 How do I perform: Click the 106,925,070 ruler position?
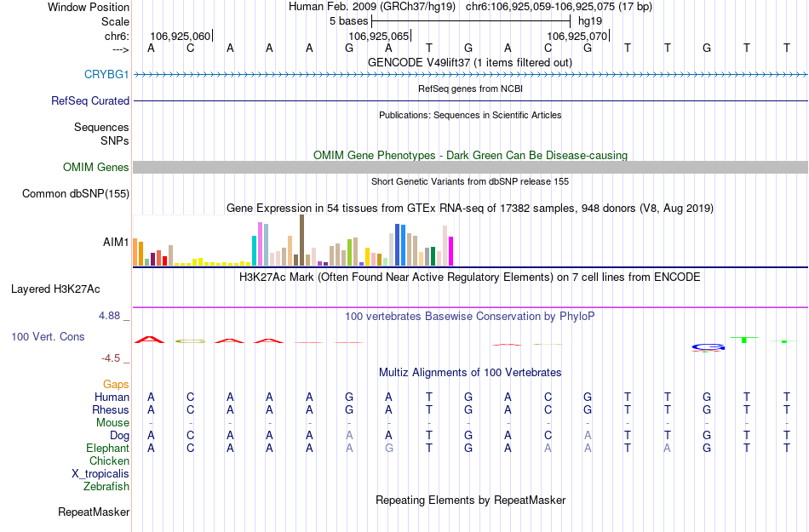(x=577, y=37)
